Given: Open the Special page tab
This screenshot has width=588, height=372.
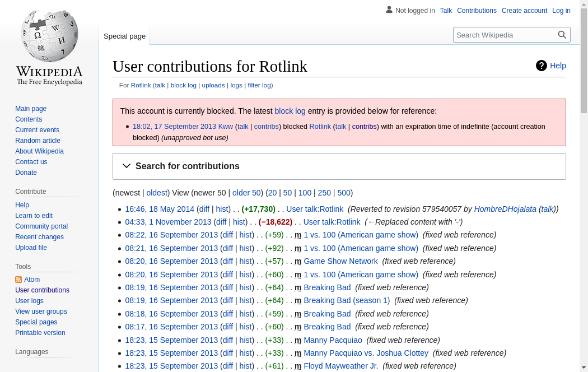Looking at the screenshot, I should pos(124,36).
